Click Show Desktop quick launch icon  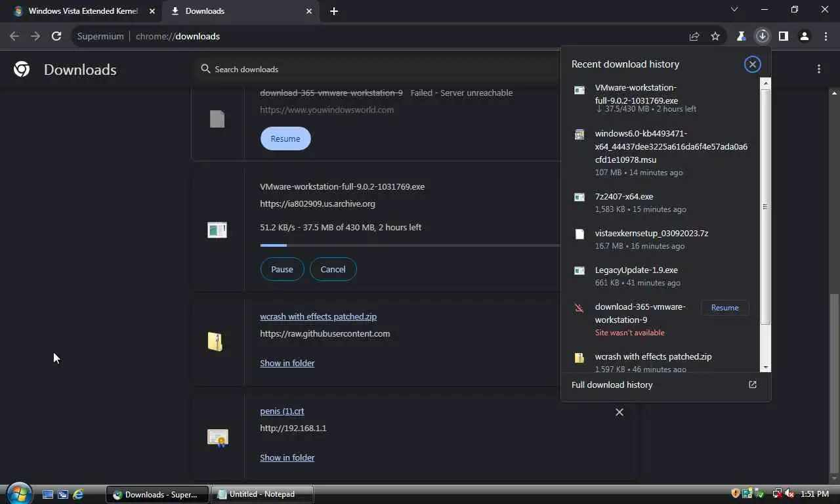pos(47,494)
